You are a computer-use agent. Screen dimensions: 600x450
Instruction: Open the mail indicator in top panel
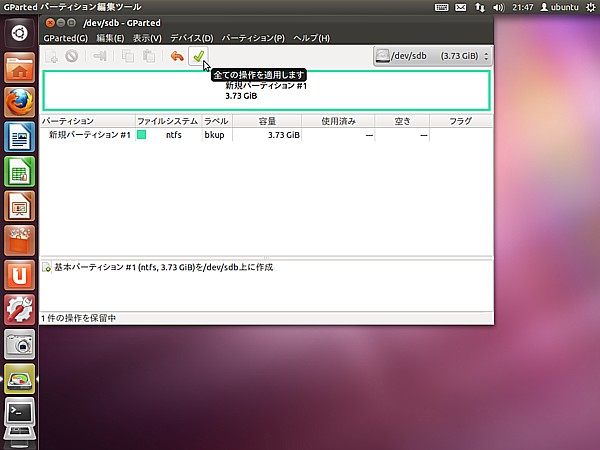pyautogui.click(x=460, y=7)
